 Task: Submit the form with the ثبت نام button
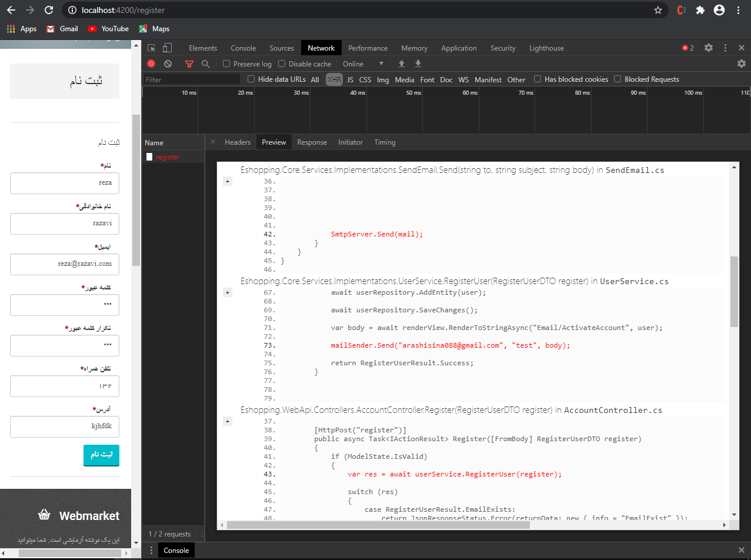[101, 455]
